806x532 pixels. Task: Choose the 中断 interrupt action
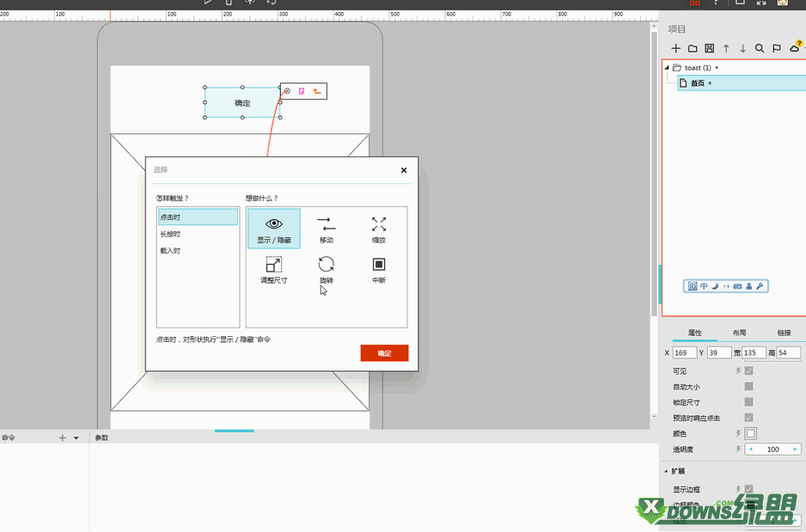[x=379, y=270]
